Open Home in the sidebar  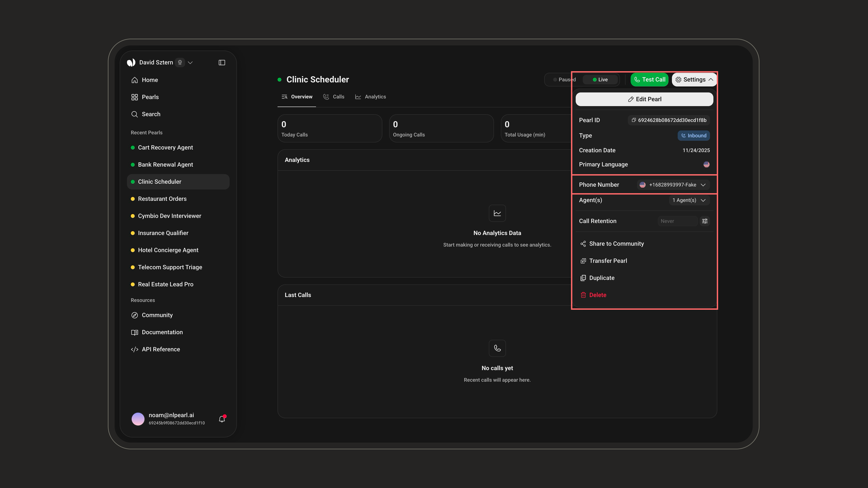pyautogui.click(x=178, y=80)
